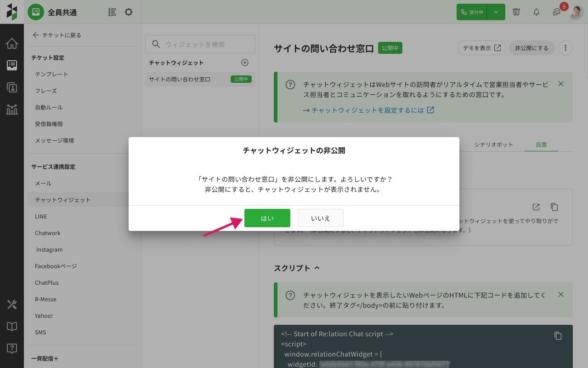Collapse the スクリプト section
Image resolution: width=588 pixels, height=368 pixels.
coord(317,268)
